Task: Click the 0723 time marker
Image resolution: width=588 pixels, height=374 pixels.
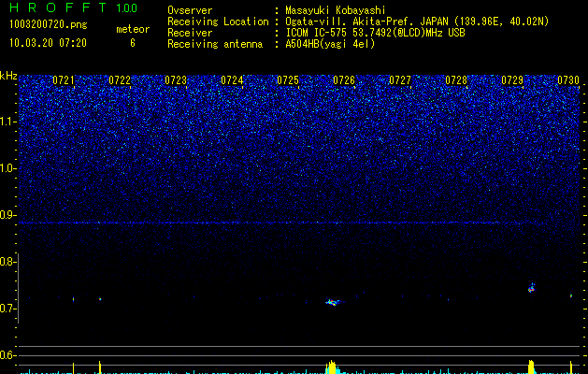Action: coord(176,80)
